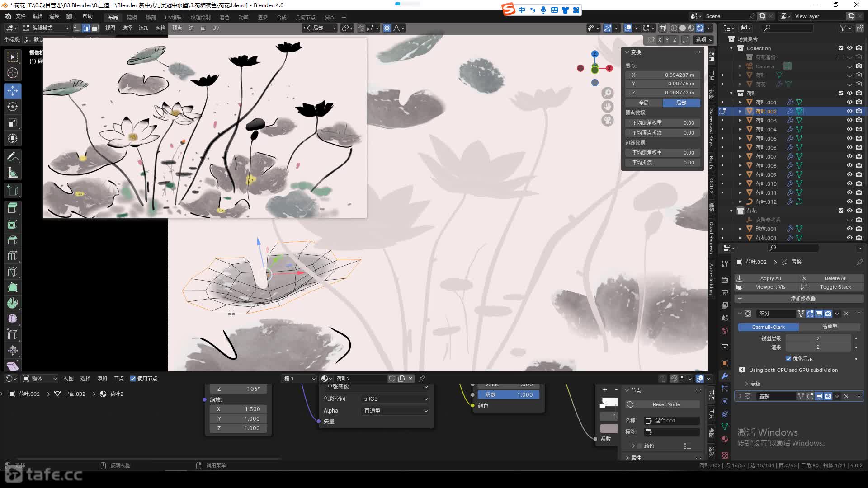Click the mix node grey color swatch
Viewport: 868px width, 488px height.
(609, 428)
